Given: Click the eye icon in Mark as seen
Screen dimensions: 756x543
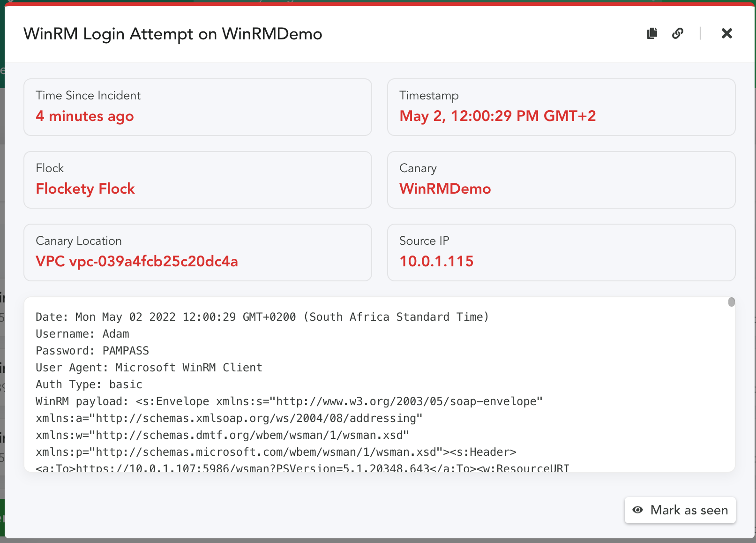Looking at the screenshot, I should (x=638, y=510).
